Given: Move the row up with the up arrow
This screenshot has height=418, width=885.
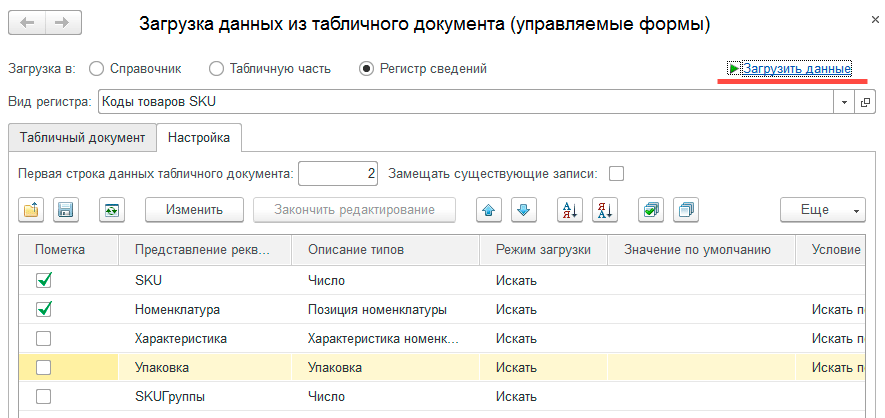Looking at the screenshot, I should [489, 210].
